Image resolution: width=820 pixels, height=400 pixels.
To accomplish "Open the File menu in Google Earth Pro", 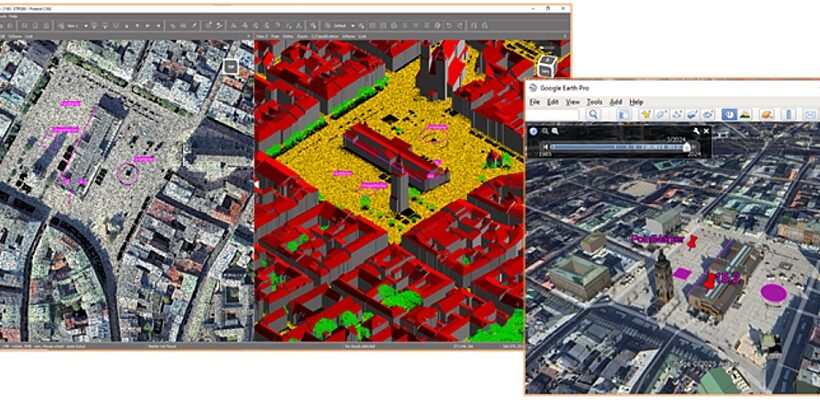I will pyautogui.click(x=534, y=102).
